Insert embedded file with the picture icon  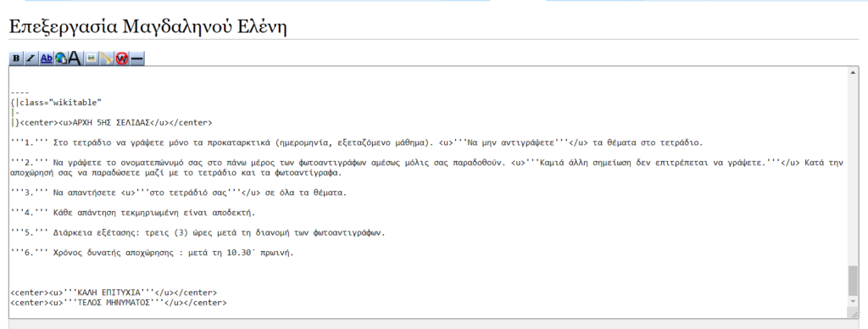(x=91, y=59)
